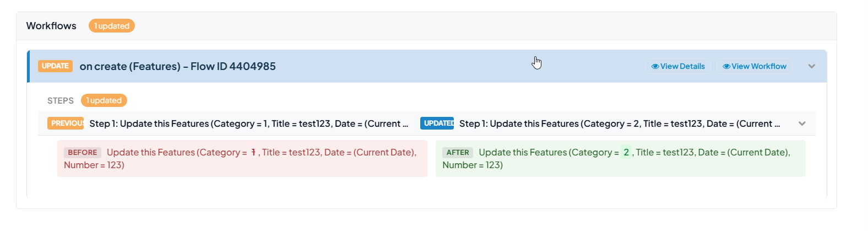Select the STEPS section label
The image size is (868, 231).
pos(61,101)
